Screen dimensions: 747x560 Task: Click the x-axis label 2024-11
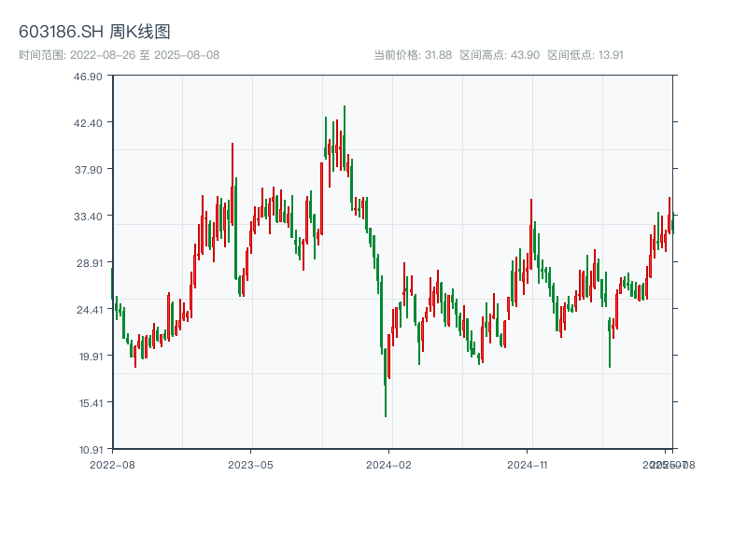(x=527, y=465)
